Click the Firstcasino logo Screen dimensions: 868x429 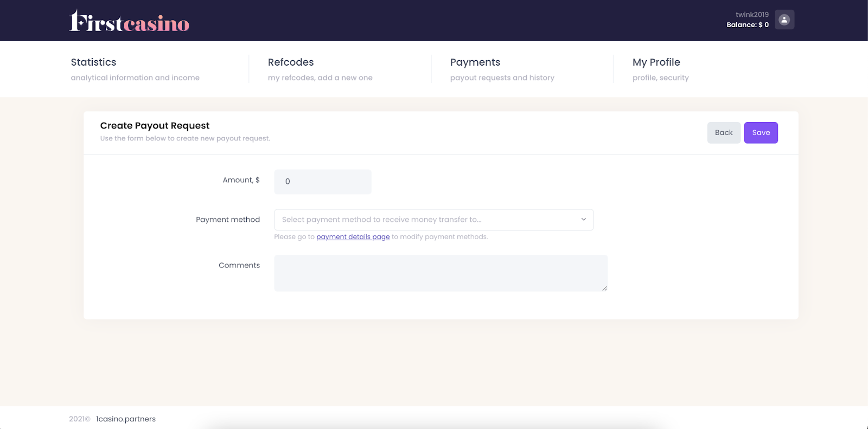pyautogui.click(x=129, y=22)
